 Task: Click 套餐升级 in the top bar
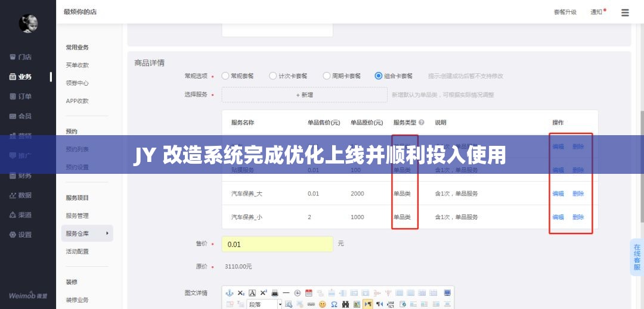(x=565, y=12)
